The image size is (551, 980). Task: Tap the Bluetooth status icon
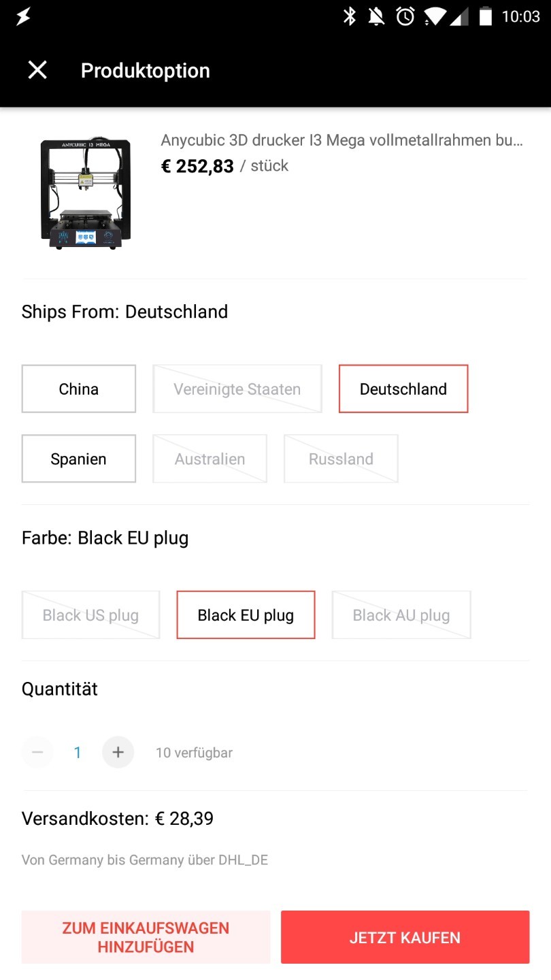coord(350,16)
